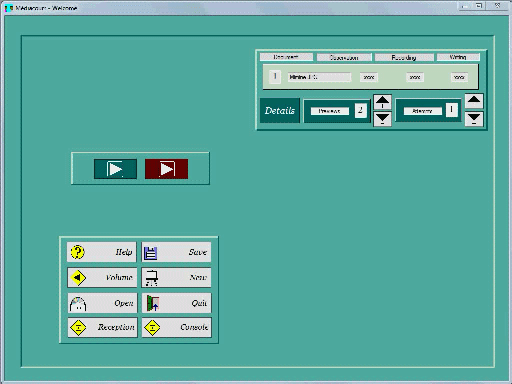This screenshot has height=384, width=512.
Task: Click the yellow diamond Reception icon
Action: pos(78,327)
